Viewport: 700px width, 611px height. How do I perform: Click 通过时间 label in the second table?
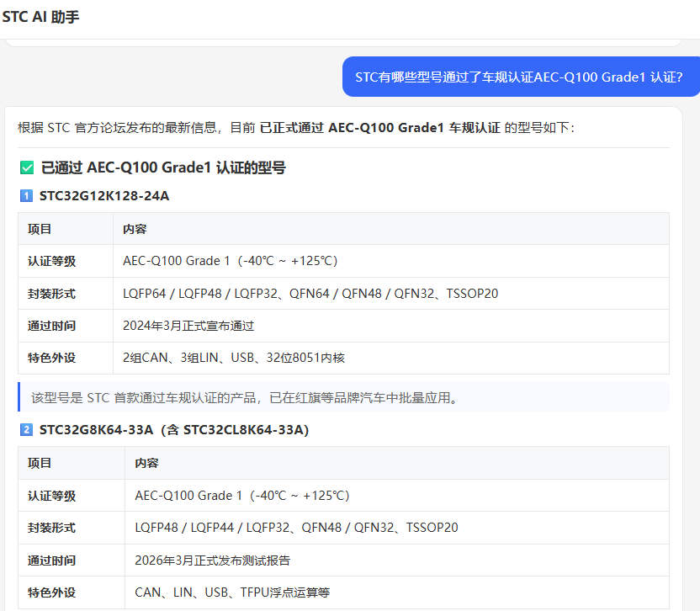52,561
